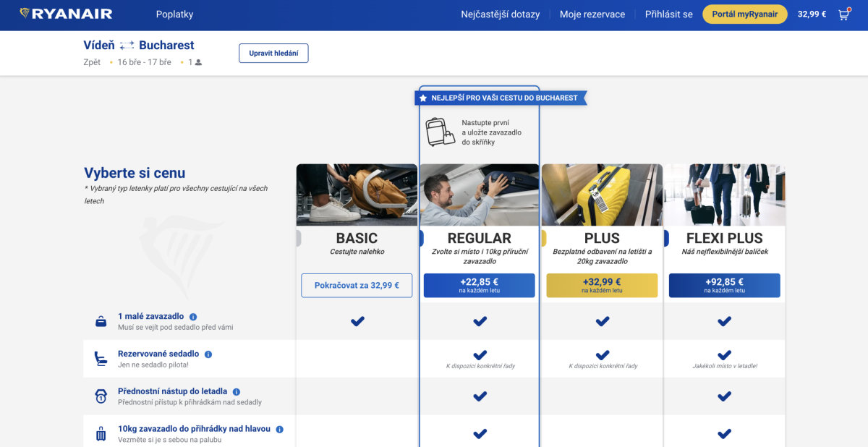Viewport: 868px width, 447px height.
Task: Open Nejčastější dotazy in header
Action: pos(501,14)
